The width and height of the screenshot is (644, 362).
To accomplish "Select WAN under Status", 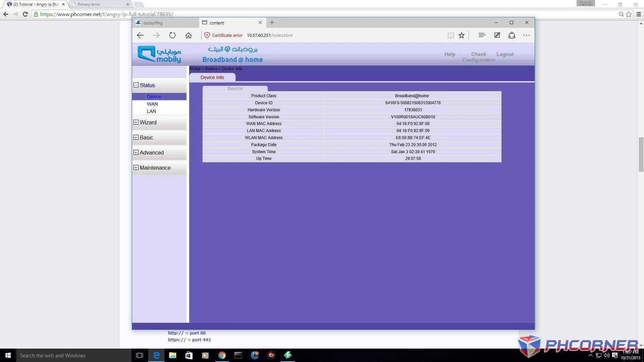I will 152,104.
